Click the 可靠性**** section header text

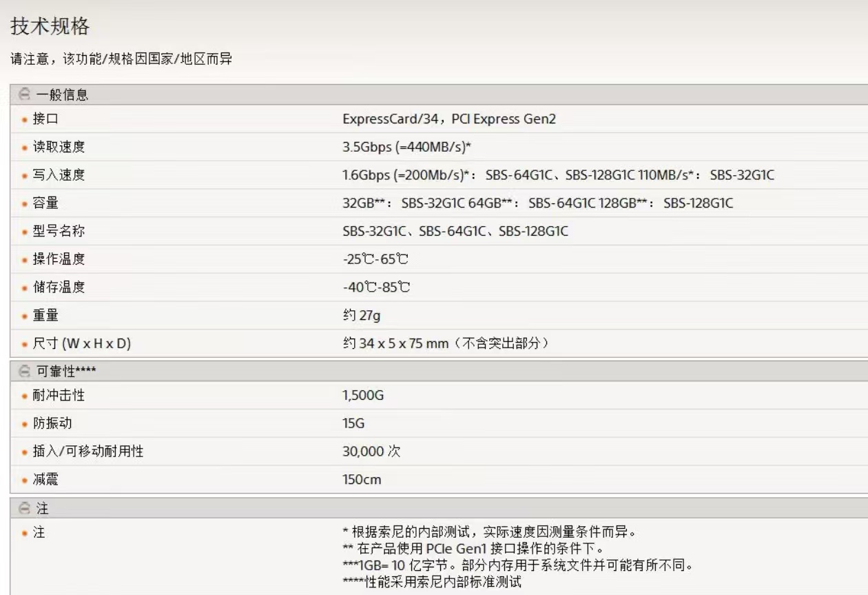coord(66,372)
